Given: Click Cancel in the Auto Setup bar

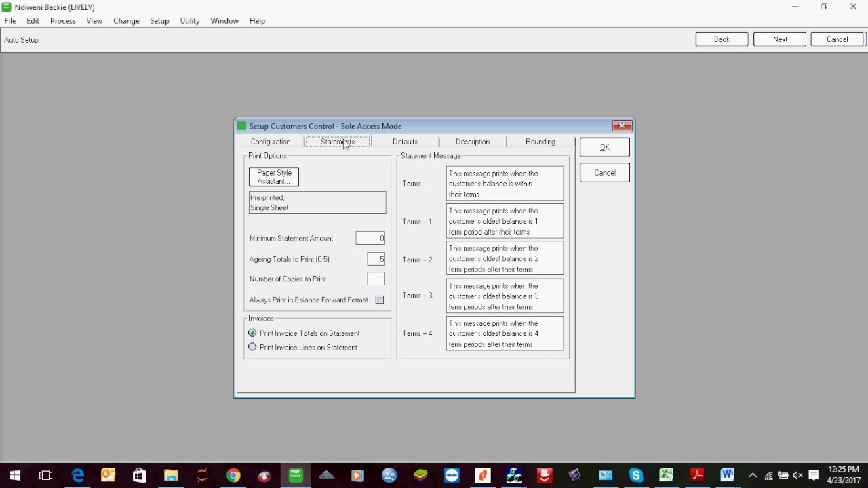Looking at the screenshot, I should 837,39.
